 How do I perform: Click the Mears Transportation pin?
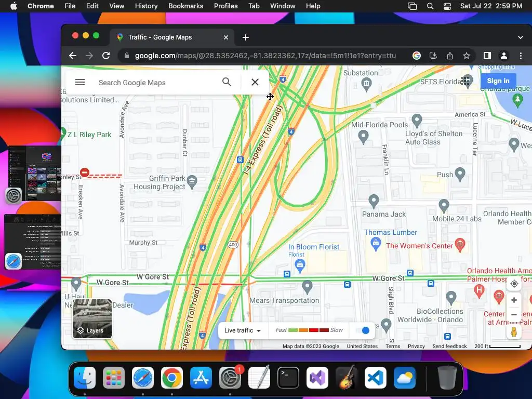point(307,287)
